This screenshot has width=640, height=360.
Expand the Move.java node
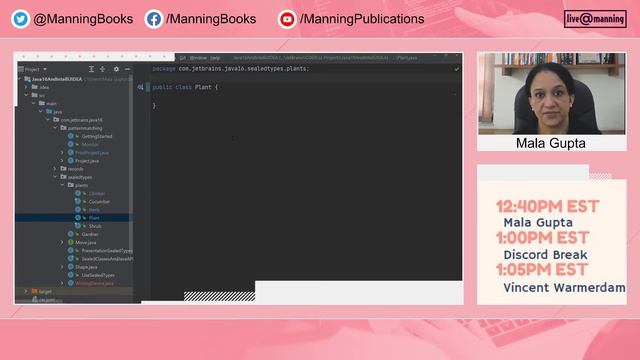click(62, 242)
